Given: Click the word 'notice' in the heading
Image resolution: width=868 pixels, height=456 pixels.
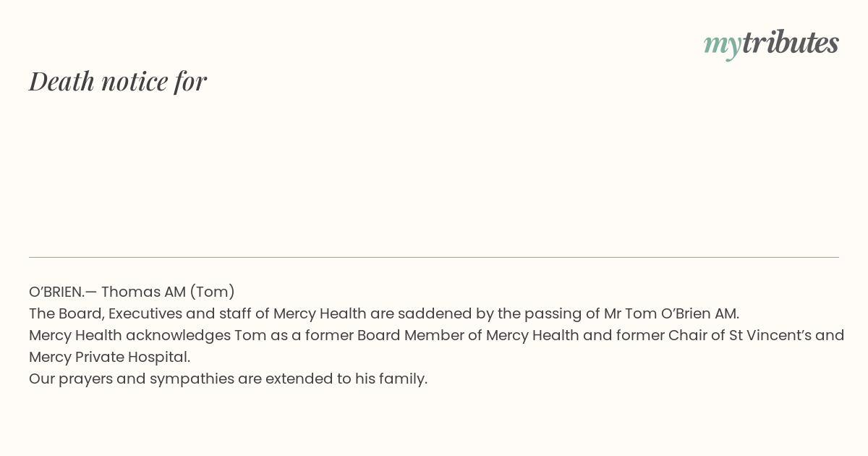Looking at the screenshot, I should click(135, 81).
